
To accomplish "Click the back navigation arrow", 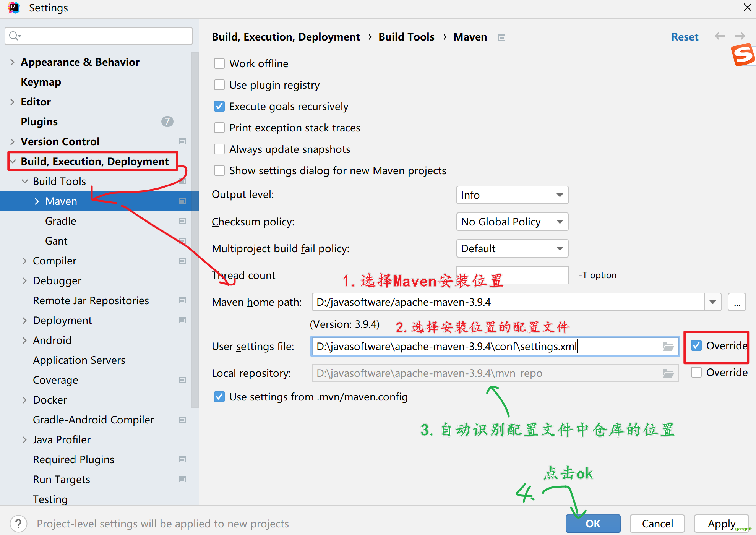I will pyautogui.click(x=720, y=36).
